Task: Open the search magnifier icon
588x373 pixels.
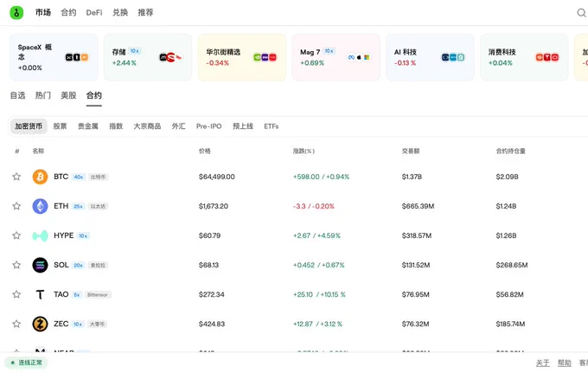Action: point(581,13)
